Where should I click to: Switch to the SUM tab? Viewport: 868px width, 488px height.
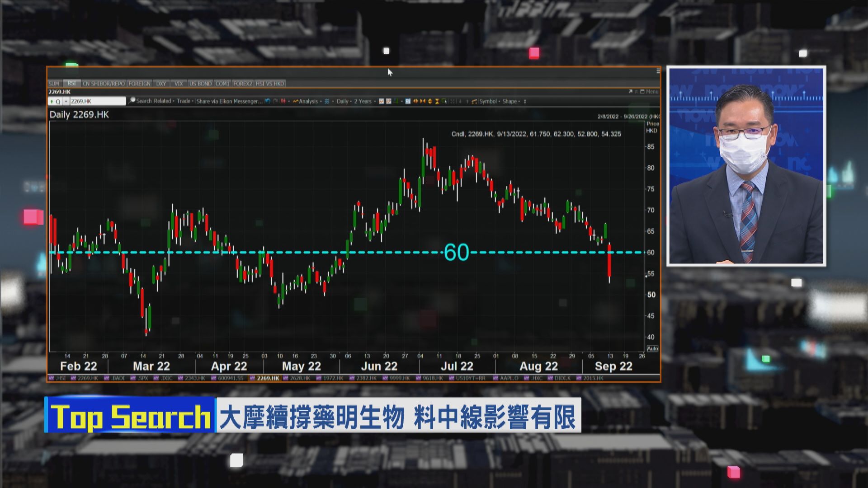tap(54, 84)
